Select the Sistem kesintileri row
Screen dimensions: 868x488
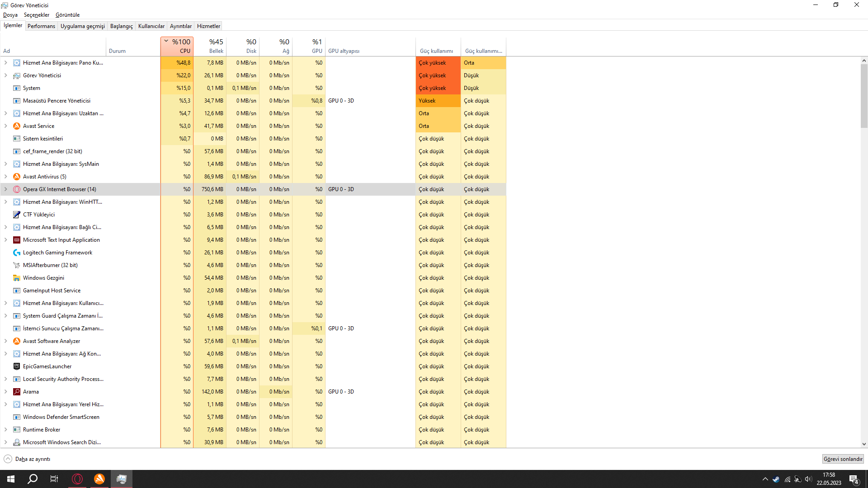253,139
